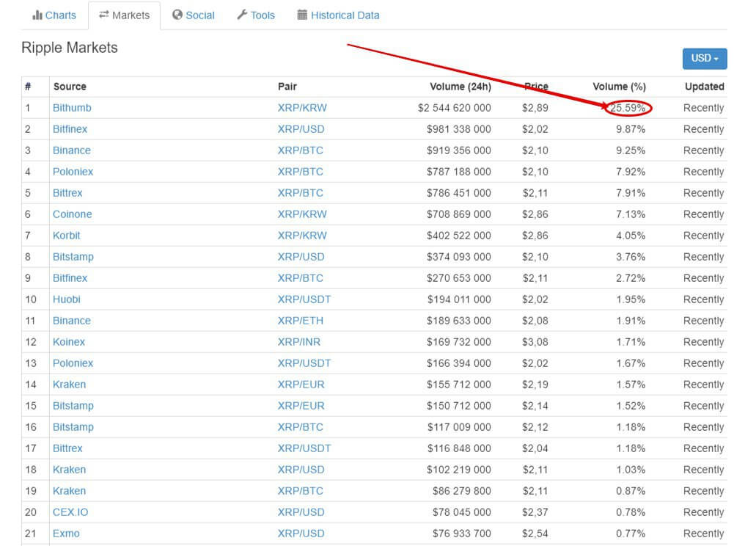Open the Korbit exchange link
Screen dimensions: 756x546
tap(67, 236)
